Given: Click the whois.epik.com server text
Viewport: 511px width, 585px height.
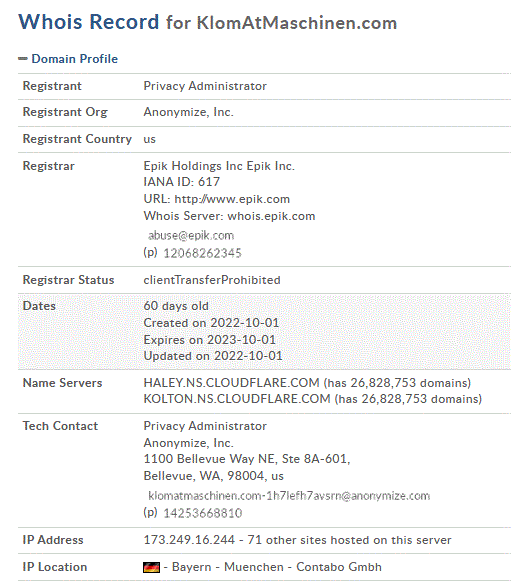Looking at the screenshot, I should pos(271,216).
